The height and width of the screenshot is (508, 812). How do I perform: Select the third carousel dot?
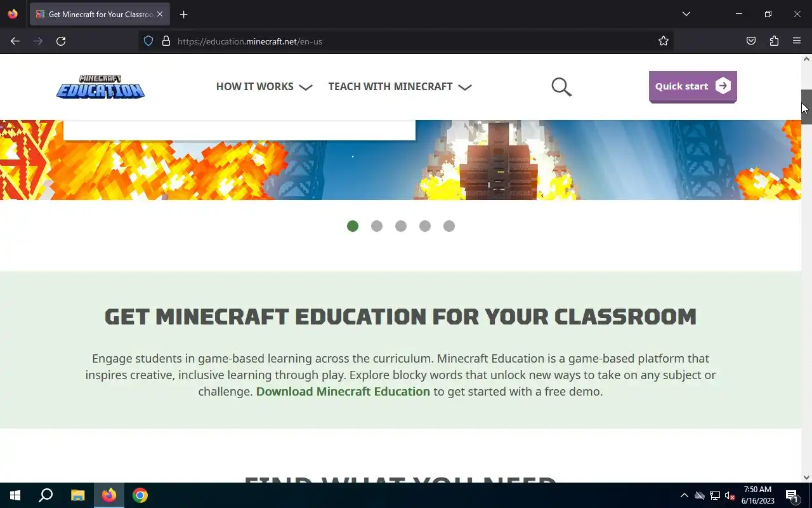tap(401, 226)
